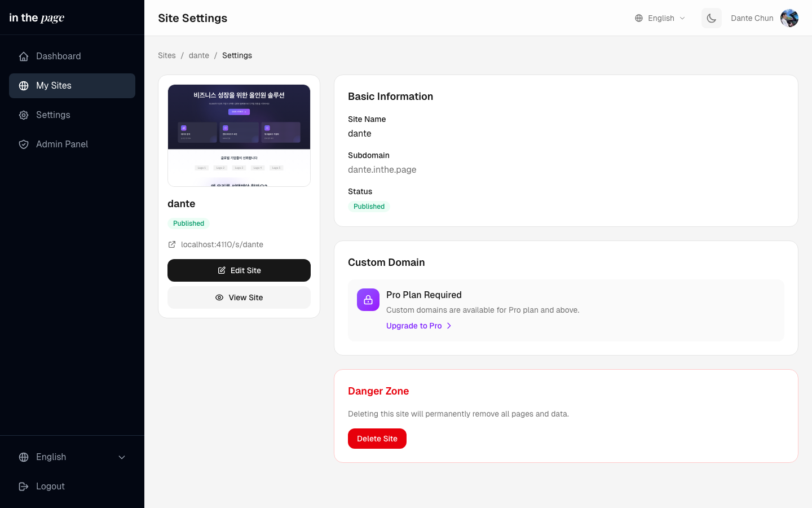Click the Admin Panel shield icon

pos(24,144)
